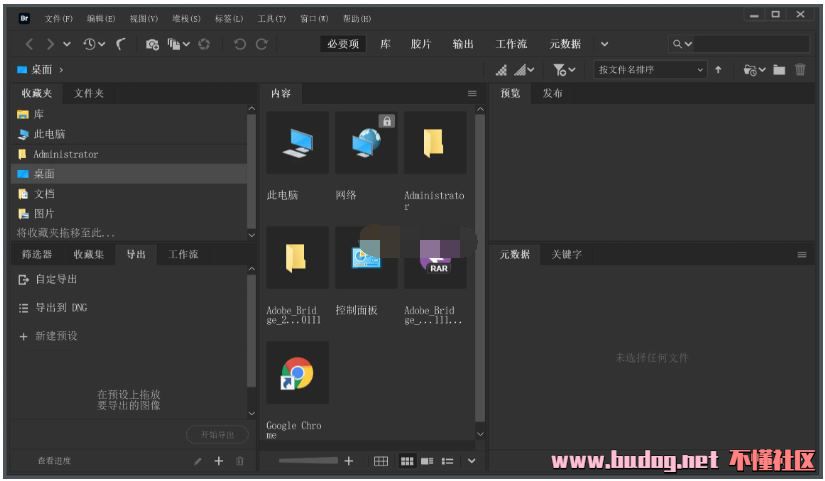This screenshot has height=481, width=825.
Task: Open the 窗口(W) menu
Action: pyautogui.click(x=314, y=19)
